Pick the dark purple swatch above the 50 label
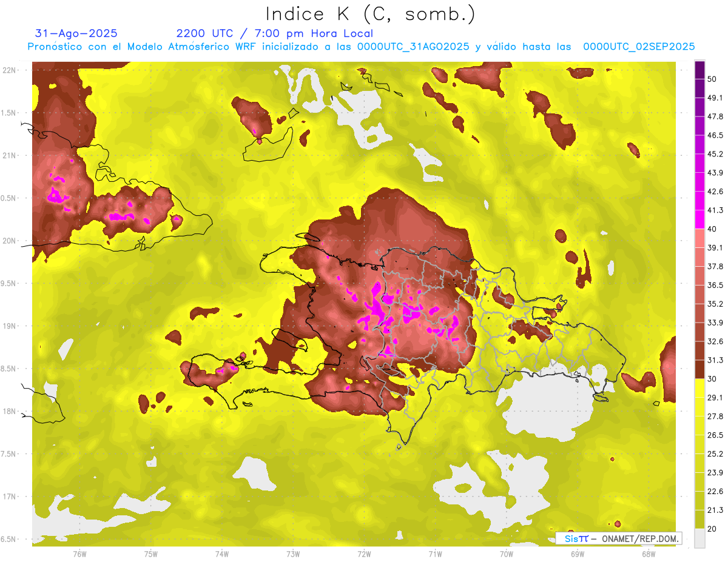 pos(699,70)
